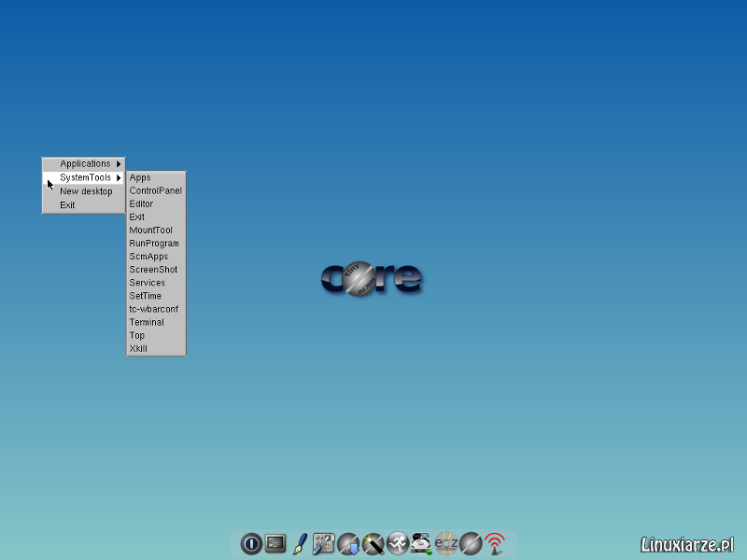Screen dimensions: 747x560
Task: Launch ScreenShot from the submenu
Action: 156,270
